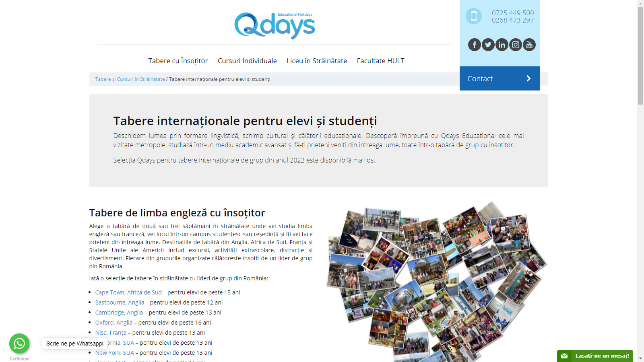Viewport: 644px width, 362px height.
Task: Select Facultate HULT navigation item
Action: [x=380, y=61]
